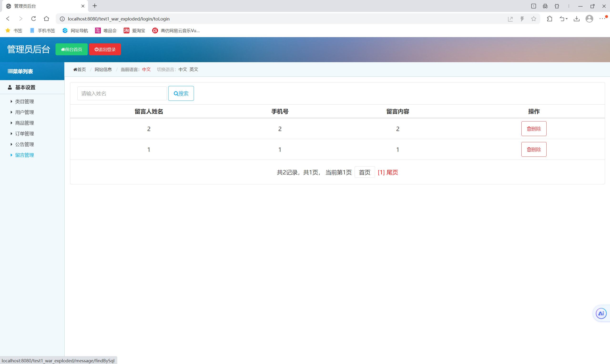
Task: Reload the current page
Action: click(x=34, y=19)
